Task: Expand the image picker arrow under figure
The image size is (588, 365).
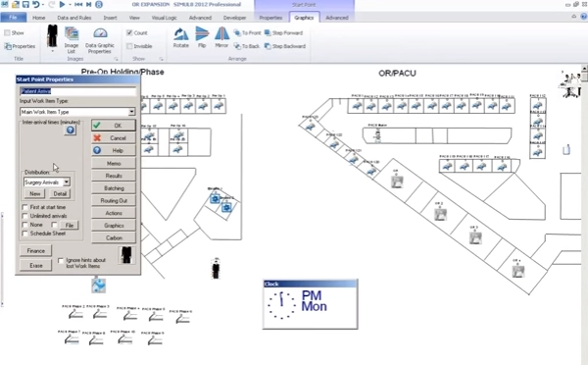Action: pos(53,51)
